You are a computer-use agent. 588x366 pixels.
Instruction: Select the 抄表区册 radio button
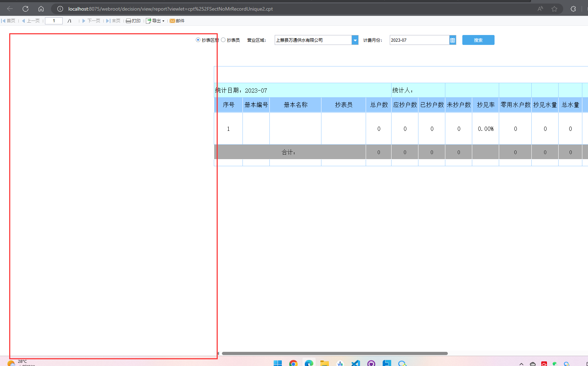click(x=198, y=40)
